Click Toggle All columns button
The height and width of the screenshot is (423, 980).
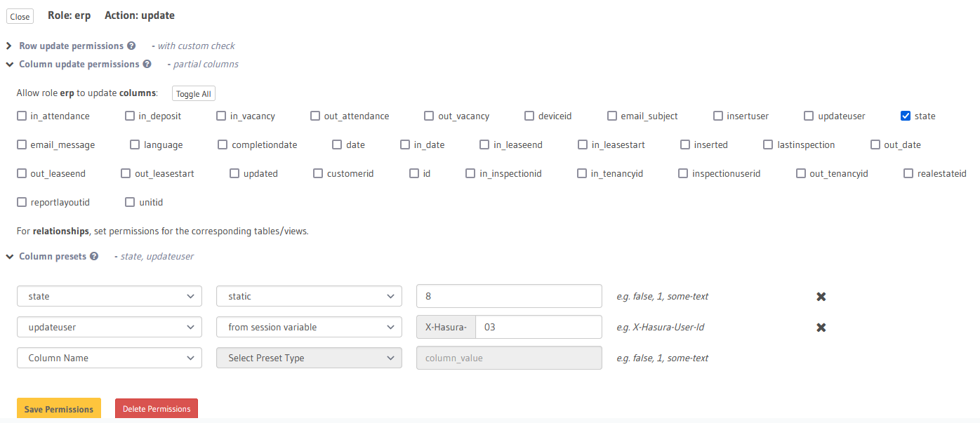point(193,94)
